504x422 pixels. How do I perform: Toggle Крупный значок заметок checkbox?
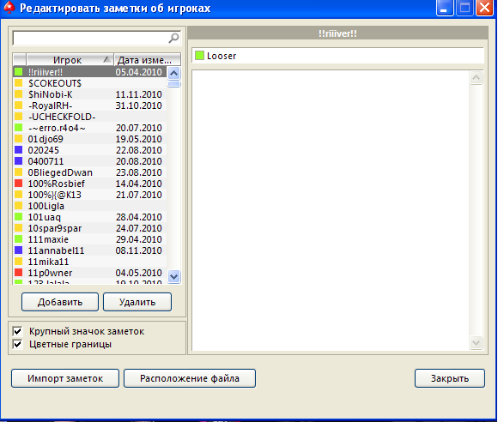[x=17, y=331]
